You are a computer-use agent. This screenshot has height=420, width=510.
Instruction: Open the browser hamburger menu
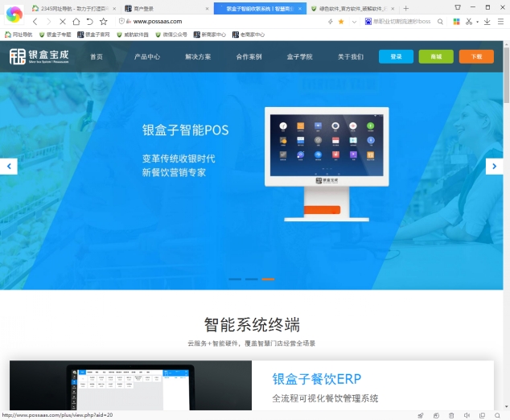coord(501,22)
